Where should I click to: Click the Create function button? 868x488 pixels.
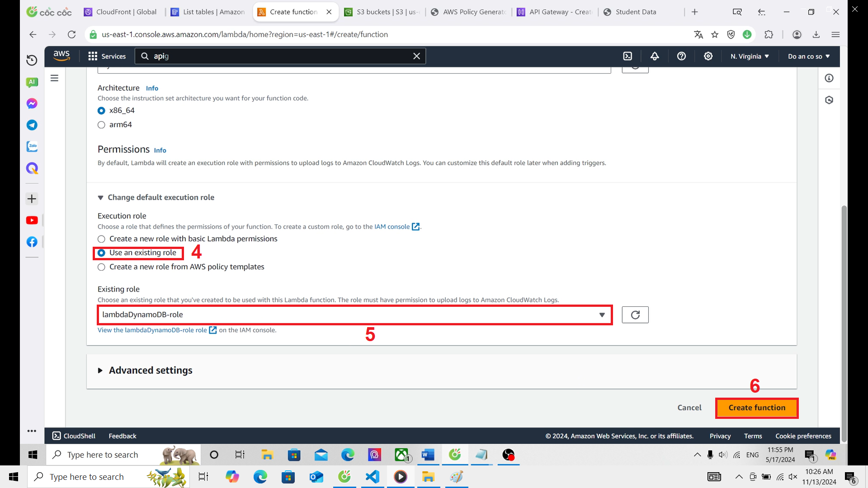click(756, 408)
